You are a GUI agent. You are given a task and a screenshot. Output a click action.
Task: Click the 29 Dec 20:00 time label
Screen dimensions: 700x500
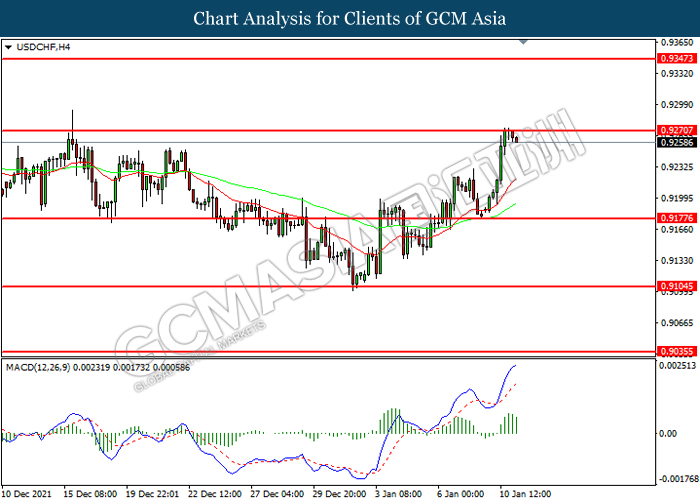pyautogui.click(x=340, y=494)
